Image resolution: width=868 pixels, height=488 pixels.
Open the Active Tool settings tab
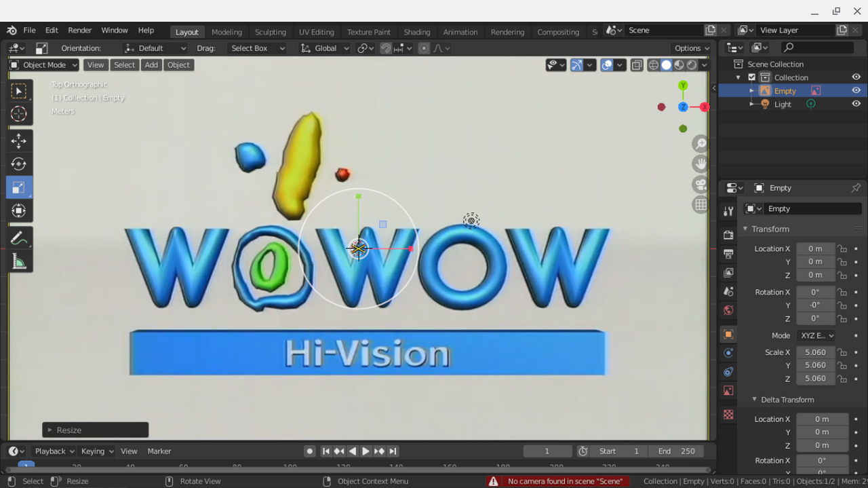coord(728,211)
